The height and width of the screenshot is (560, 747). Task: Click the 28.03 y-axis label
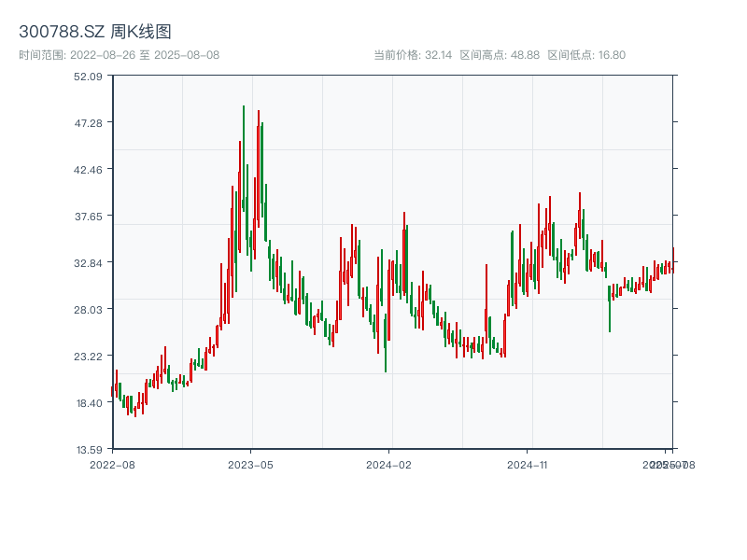(89, 310)
